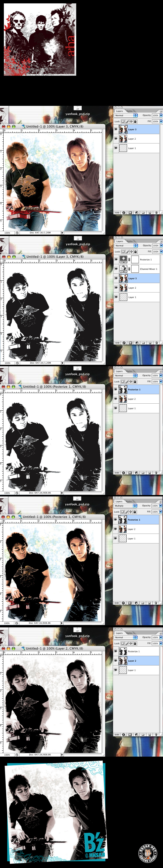Open adjustment-layer menu in panel with Layer 2 highlighted
This screenshot has height=868, width=163.
point(137,735)
